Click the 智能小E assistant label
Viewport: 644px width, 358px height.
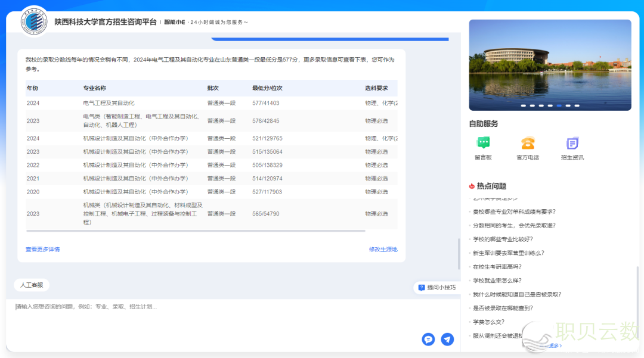175,22
